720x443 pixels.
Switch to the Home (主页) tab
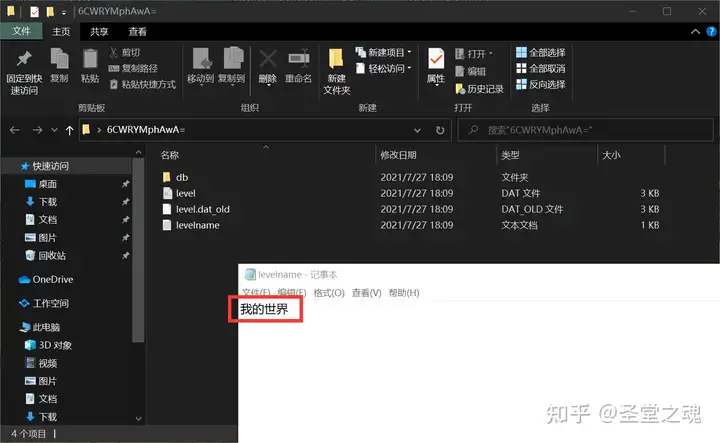pos(61,31)
